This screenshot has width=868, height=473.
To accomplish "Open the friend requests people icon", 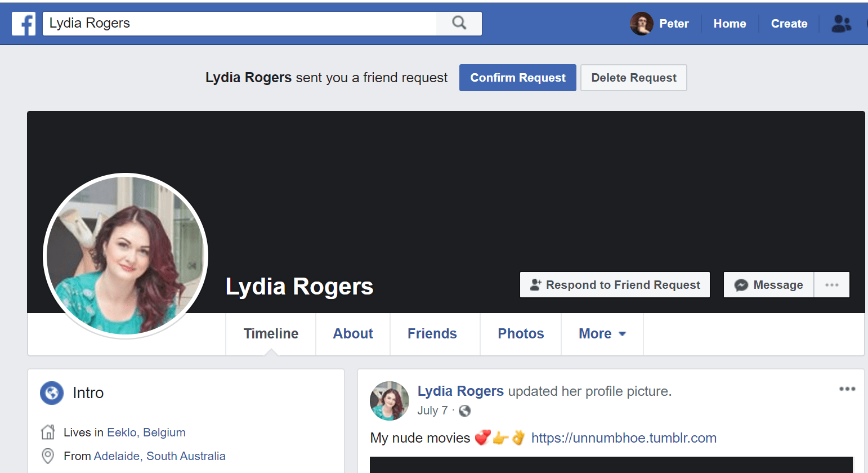I will pos(841,24).
